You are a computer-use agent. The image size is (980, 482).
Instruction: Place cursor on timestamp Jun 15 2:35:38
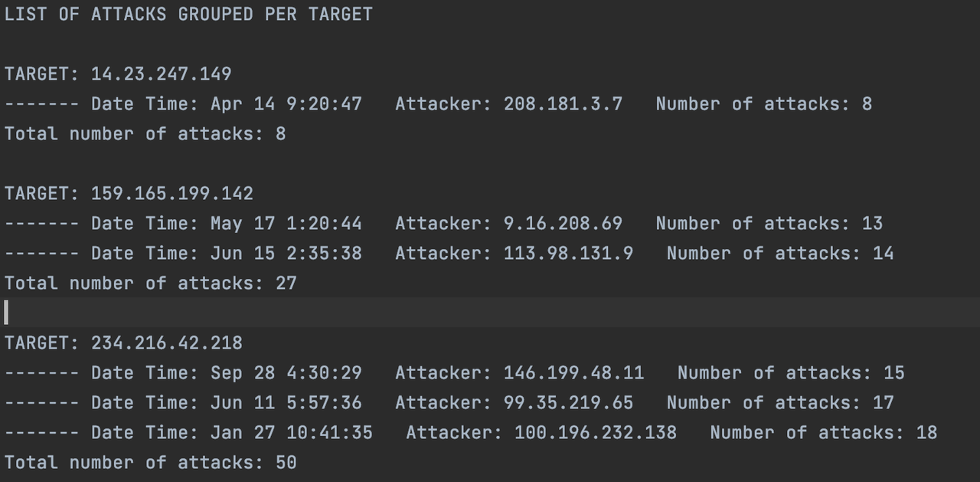point(286,253)
